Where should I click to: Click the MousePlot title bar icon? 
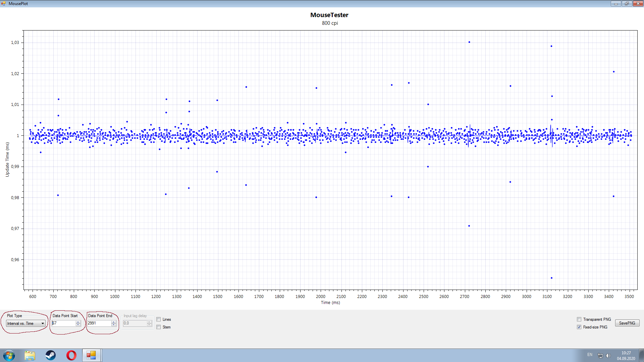tap(3, 3)
